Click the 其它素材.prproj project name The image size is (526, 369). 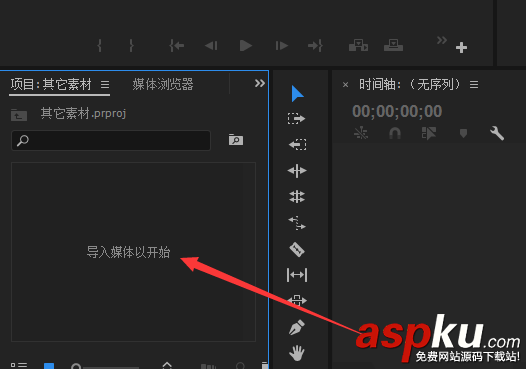point(83,113)
